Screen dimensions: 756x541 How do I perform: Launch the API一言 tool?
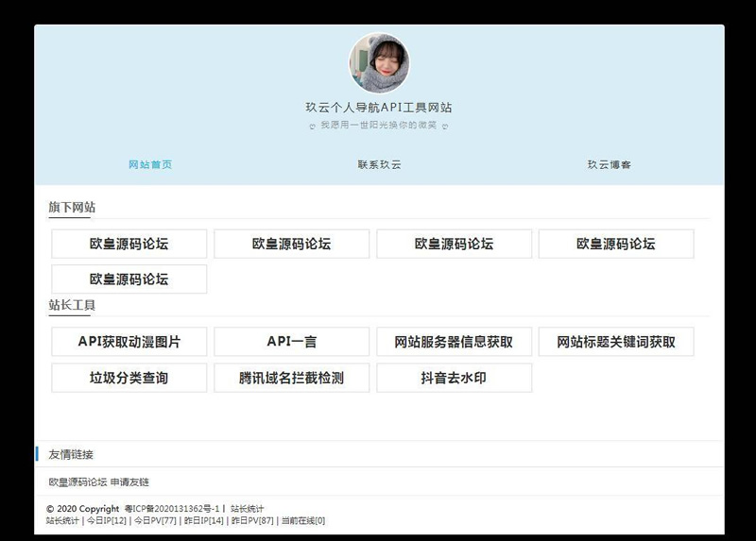point(291,342)
